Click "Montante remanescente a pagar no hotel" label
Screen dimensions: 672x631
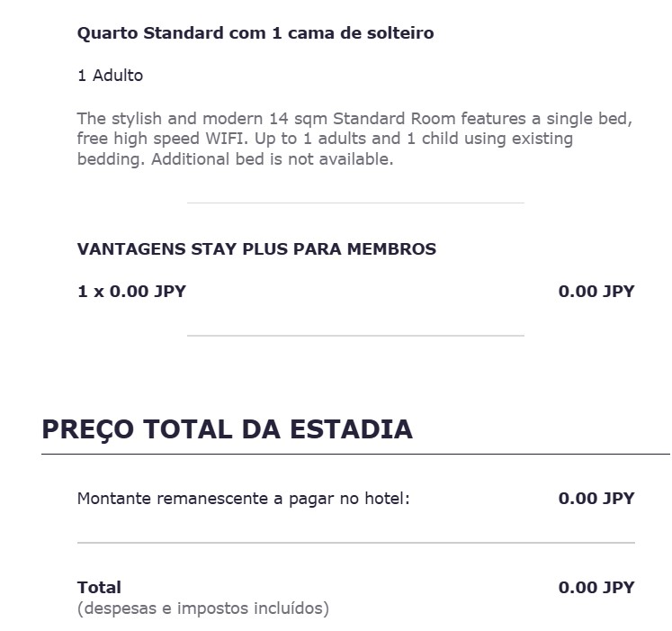point(243,499)
